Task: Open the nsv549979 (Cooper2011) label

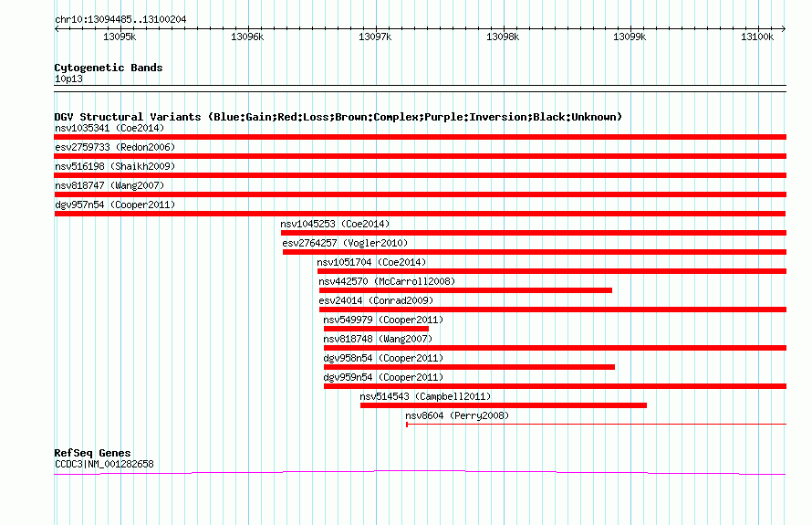Action: (383, 320)
